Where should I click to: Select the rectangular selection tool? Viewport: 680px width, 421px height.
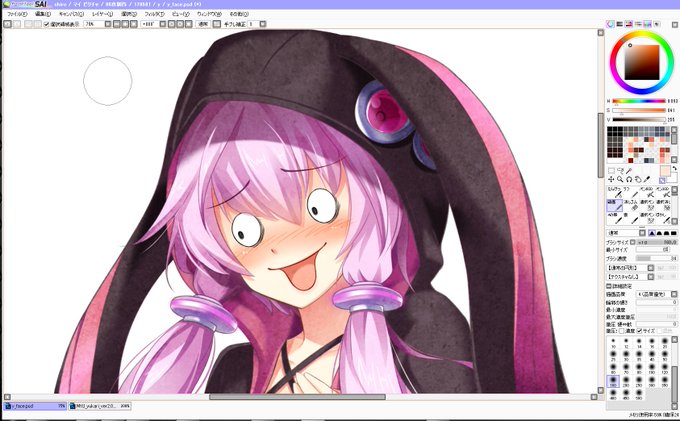pyautogui.click(x=611, y=171)
